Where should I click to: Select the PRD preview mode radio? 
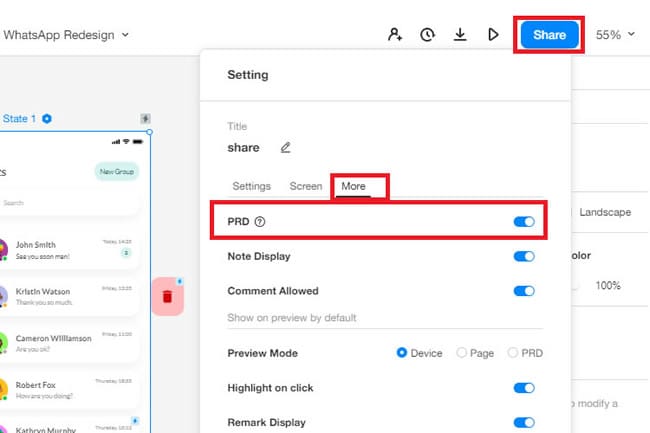tap(512, 353)
